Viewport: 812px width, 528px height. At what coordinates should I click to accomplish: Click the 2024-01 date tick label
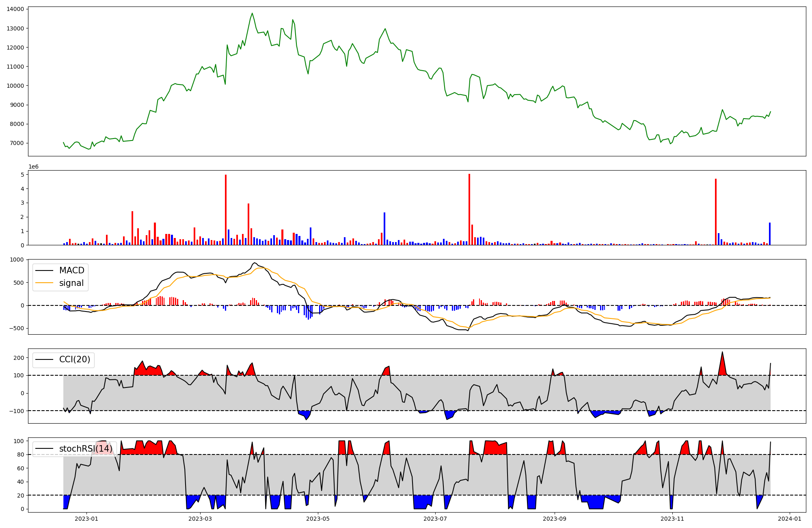point(790,519)
